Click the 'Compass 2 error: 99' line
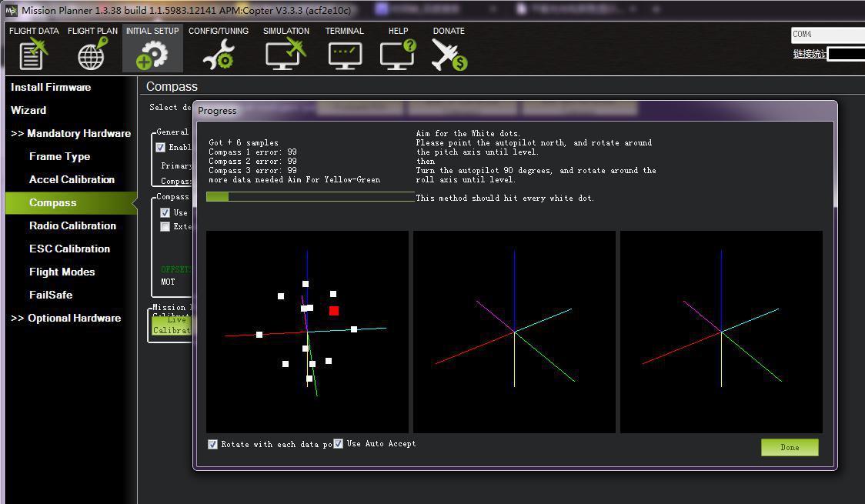Image resolution: width=865 pixels, height=504 pixels. (x=252, y=162)
